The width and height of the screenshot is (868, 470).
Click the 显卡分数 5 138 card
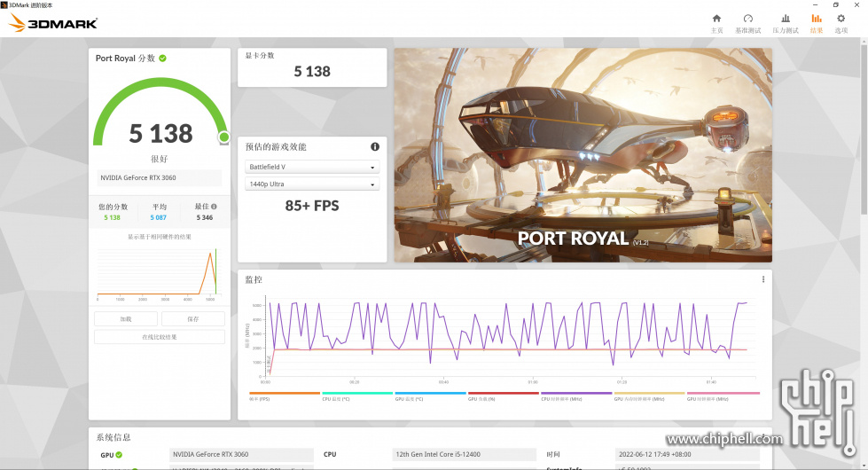(x=312, y=67)
